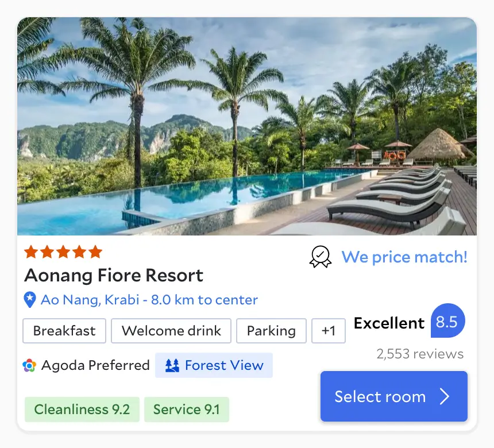Open the resort pool photo thumbnail

point(247,126)
